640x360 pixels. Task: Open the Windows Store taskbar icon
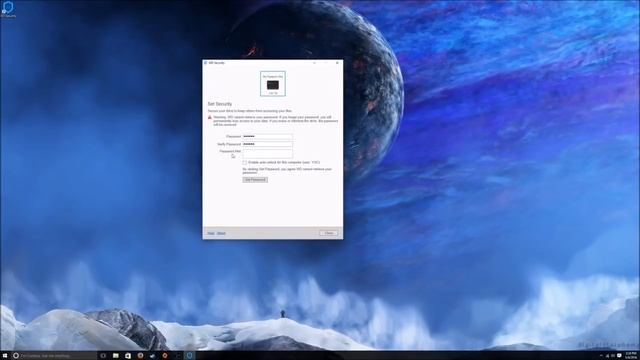[128, 356]
